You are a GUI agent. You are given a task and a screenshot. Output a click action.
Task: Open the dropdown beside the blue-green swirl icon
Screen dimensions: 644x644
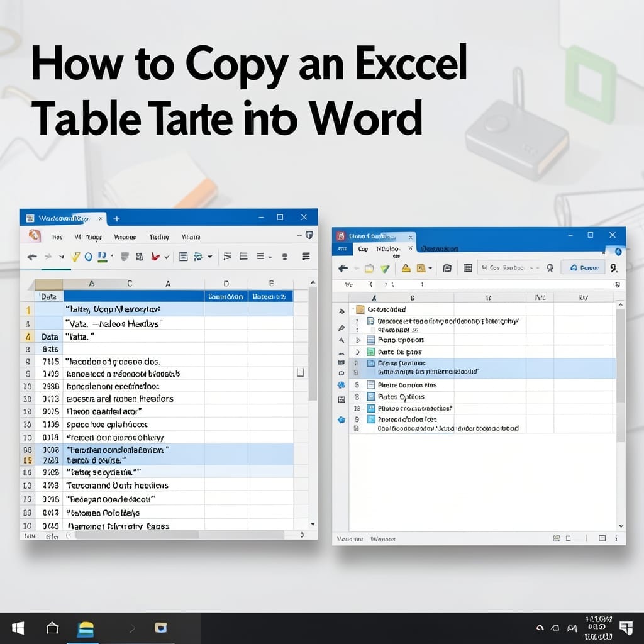pyautogui.click(x=210, y=257)
